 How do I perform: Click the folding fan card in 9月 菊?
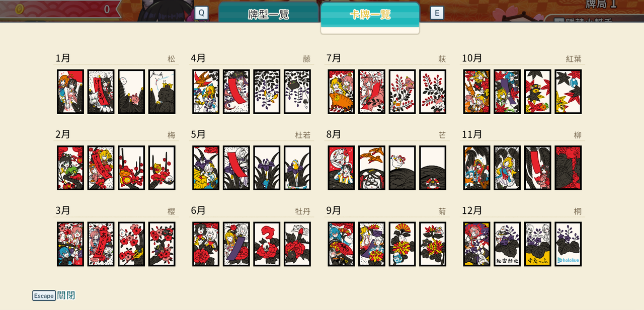coord(402,244)
